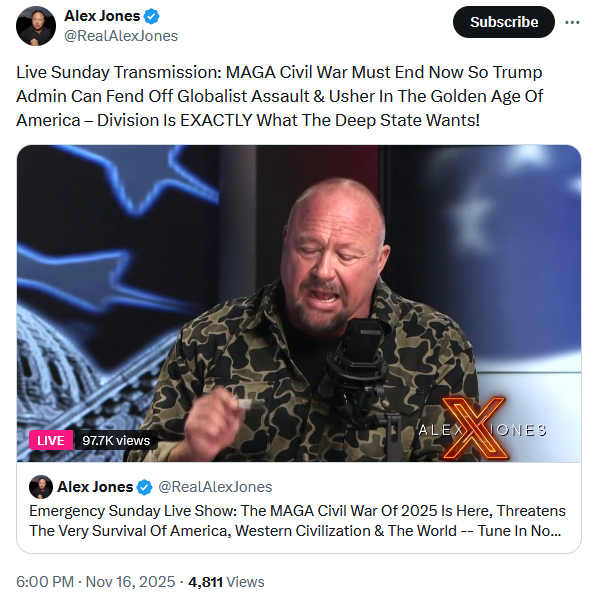Open quoted post author name Alex Jones

(x=95, y=487)
